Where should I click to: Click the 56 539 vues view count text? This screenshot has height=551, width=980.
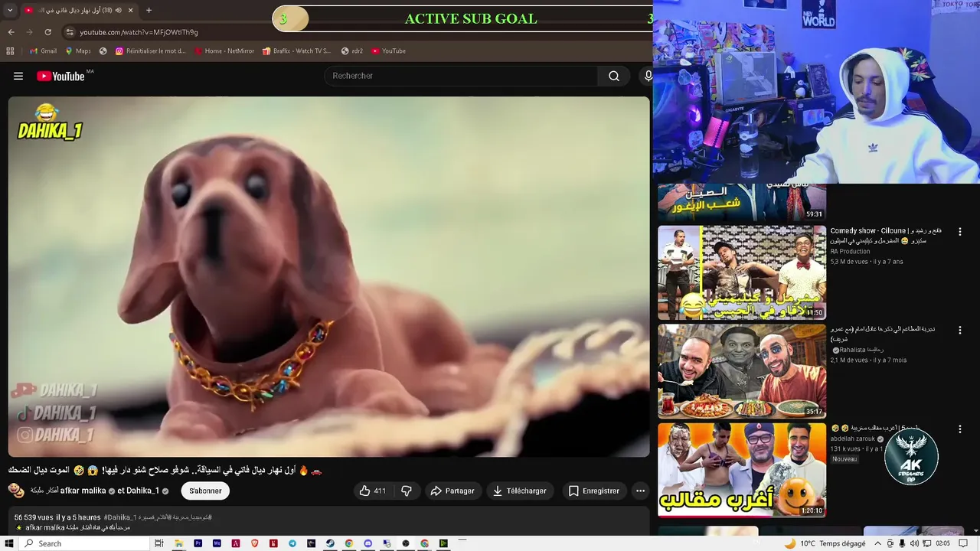pyautogui.click(x=33, y=517)
